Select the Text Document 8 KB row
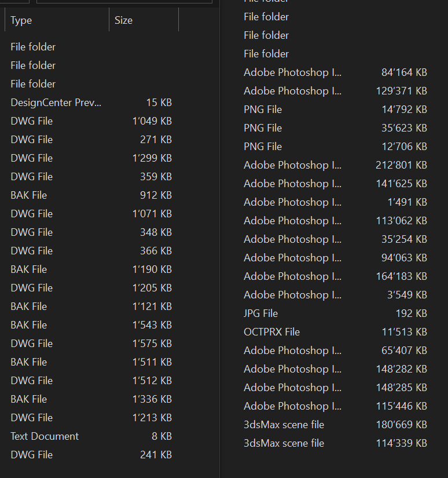Image resolution: width=448 pixels, height=478 pixels. [x=45, y=436]
